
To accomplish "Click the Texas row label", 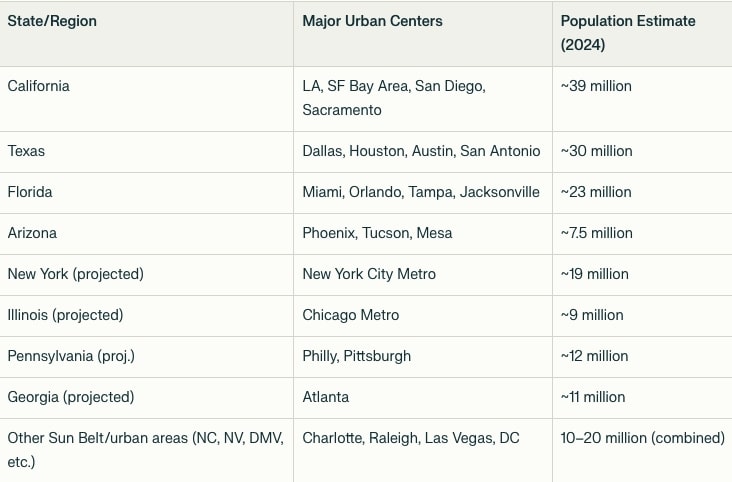I will [26, 151].
